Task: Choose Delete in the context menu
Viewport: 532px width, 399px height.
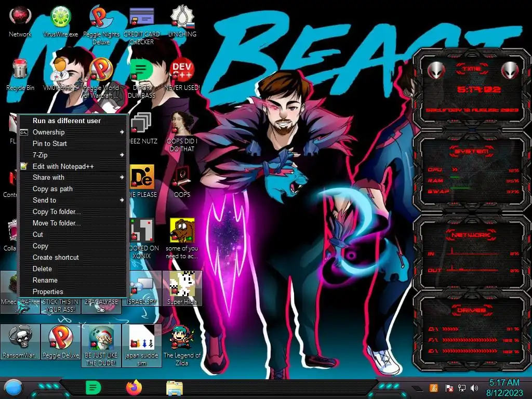Action: [x=73, y=269]
